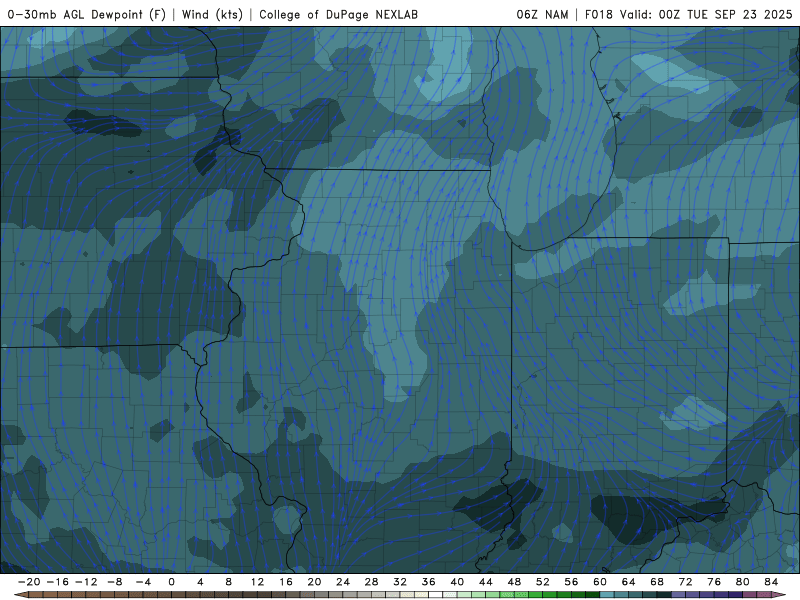Click the 56 legend value
The width and height of the screenshot is (800, 600).
pos(571,582)
